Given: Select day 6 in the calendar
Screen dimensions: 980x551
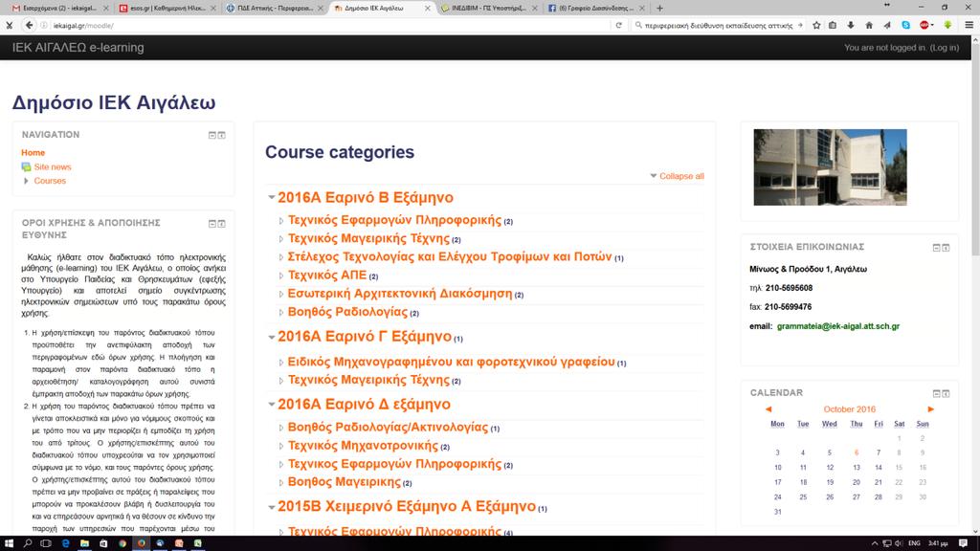Looking at the screenshot, I should click(857, 452).
